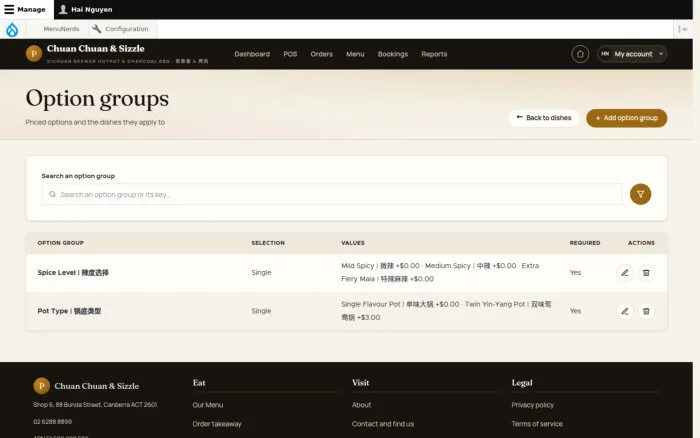Open the POS navigation item
The width and height of the screenshot is (700, 438).
click(x=290, y=54)
